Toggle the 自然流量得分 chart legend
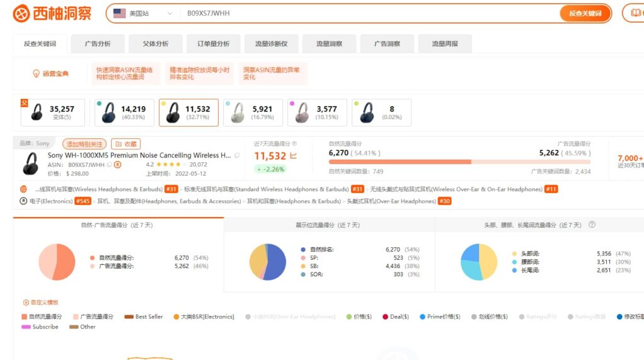Viewport: 644px width, 360px height. (42, 317)
